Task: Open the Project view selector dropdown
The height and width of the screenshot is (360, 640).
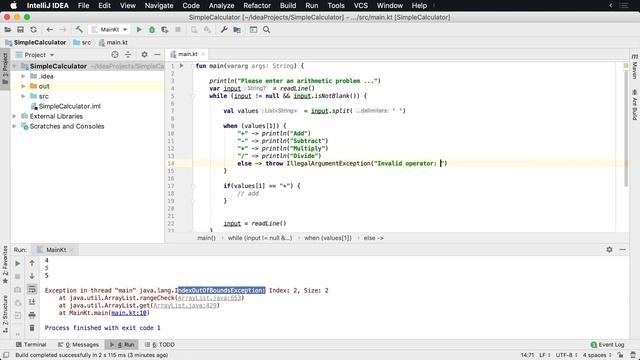Action: coord(35,55)
